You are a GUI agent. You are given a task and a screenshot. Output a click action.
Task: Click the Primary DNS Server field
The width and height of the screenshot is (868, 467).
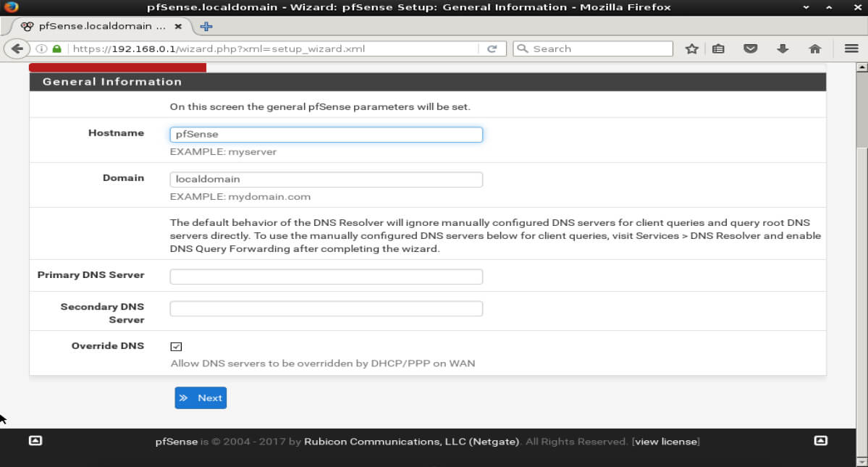coord(326,277)
